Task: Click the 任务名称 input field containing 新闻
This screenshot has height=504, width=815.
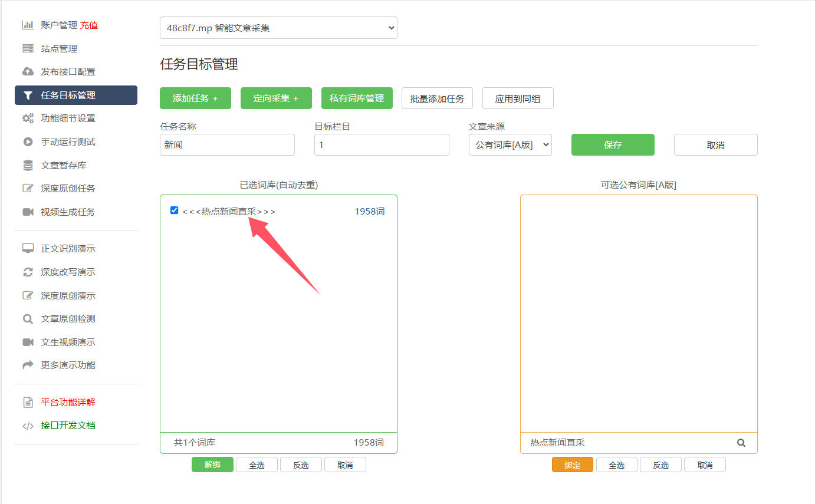Action: coord(227,144)
